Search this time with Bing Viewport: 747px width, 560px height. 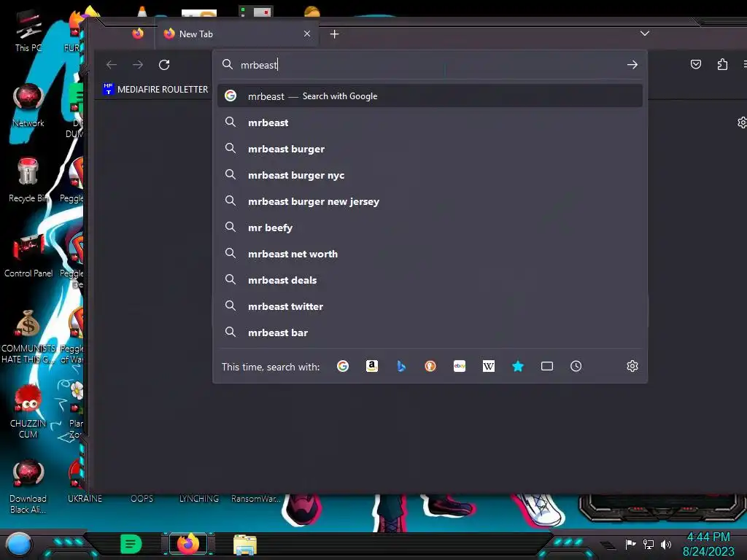401,366
